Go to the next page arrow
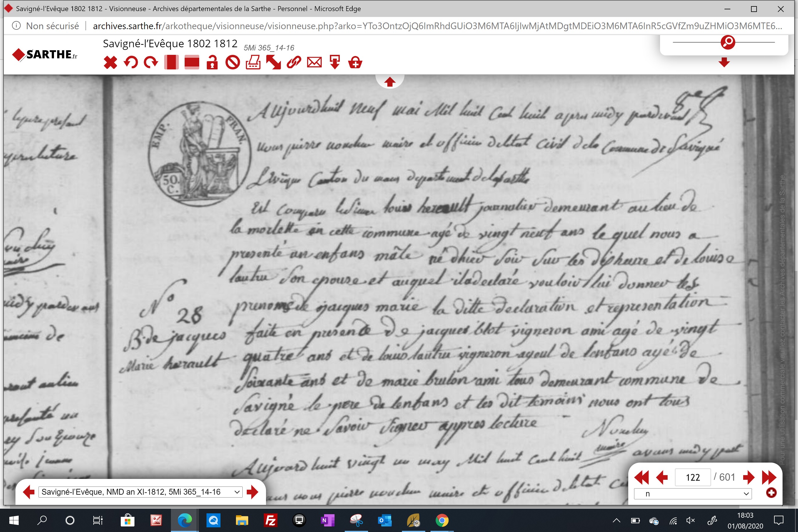This screenshot has height=532, width=798. point(748,477)
